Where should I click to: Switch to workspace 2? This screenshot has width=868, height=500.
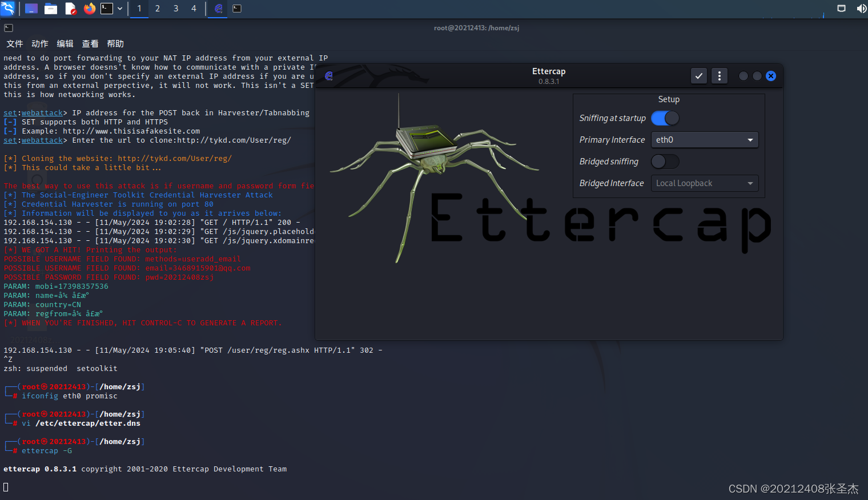pyautogui.click(x=158, y=9)
